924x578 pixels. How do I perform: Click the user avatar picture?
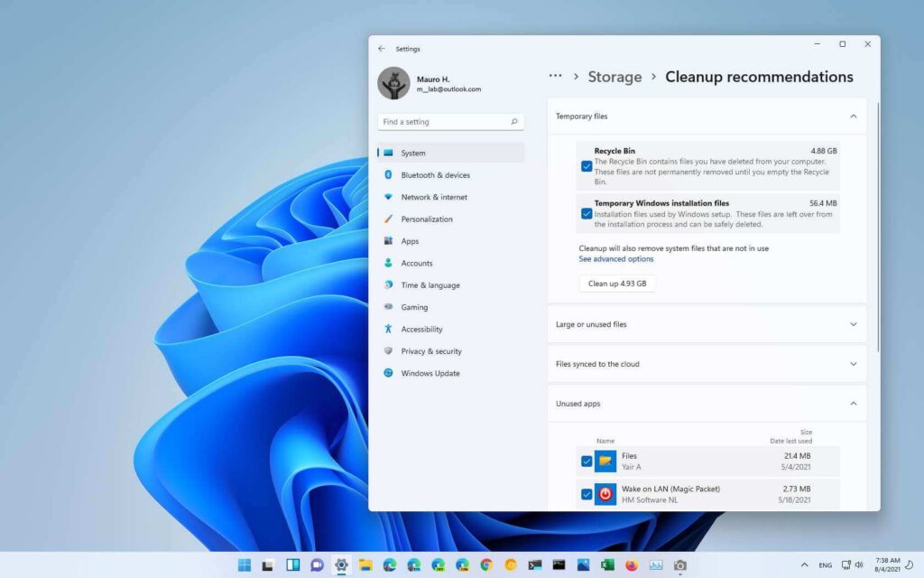(x=393, y=83)
